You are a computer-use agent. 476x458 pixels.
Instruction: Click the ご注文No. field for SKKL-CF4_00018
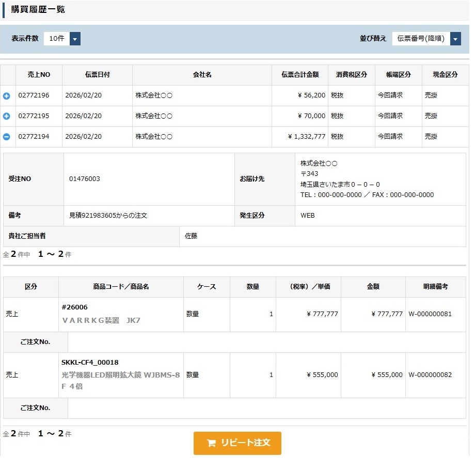266,408
